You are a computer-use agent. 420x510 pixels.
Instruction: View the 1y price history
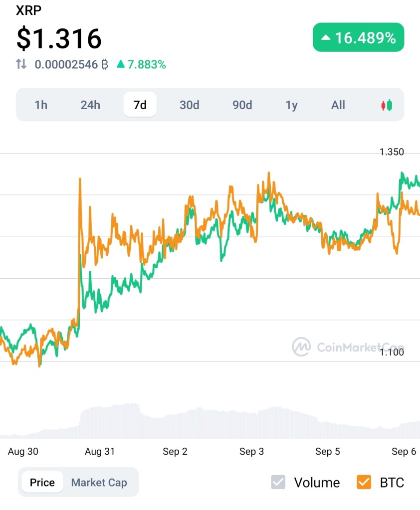291,105
